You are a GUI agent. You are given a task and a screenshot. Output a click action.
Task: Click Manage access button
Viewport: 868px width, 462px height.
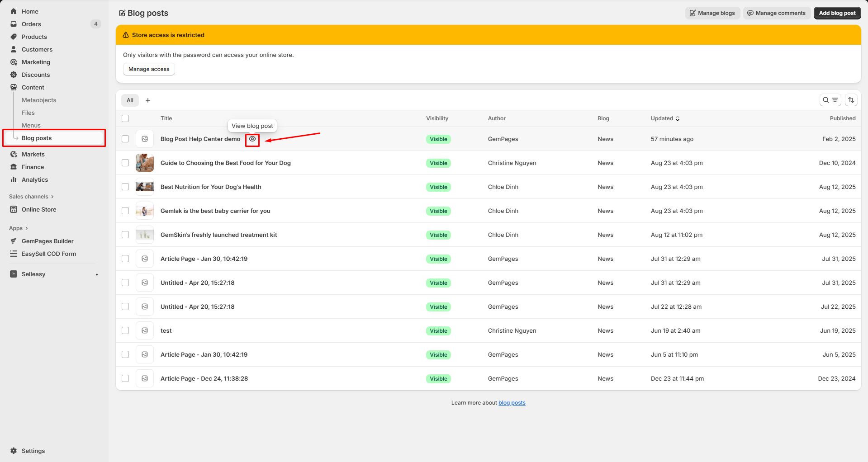149,69
